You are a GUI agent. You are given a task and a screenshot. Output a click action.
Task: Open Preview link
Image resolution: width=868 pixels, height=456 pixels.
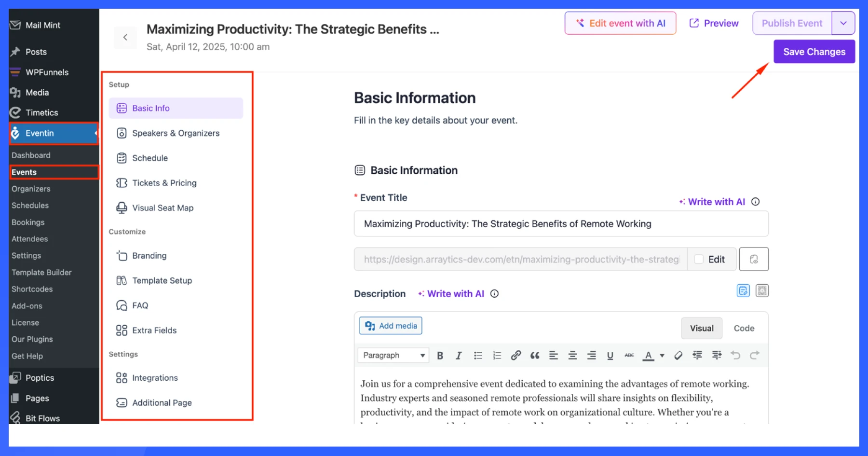[x=714, y=23]
